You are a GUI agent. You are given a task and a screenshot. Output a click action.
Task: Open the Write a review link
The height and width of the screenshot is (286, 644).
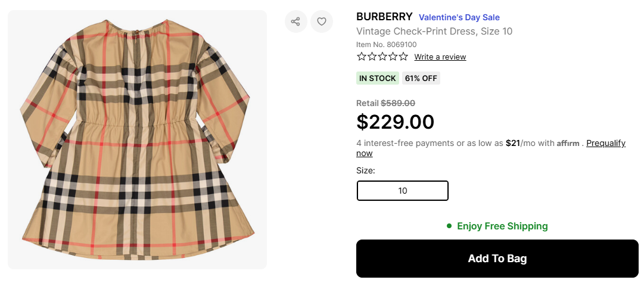440,57
